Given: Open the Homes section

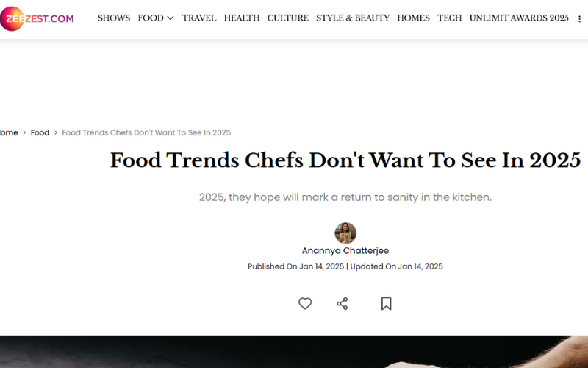Looking at the screenshot, I should coord(413,18).
